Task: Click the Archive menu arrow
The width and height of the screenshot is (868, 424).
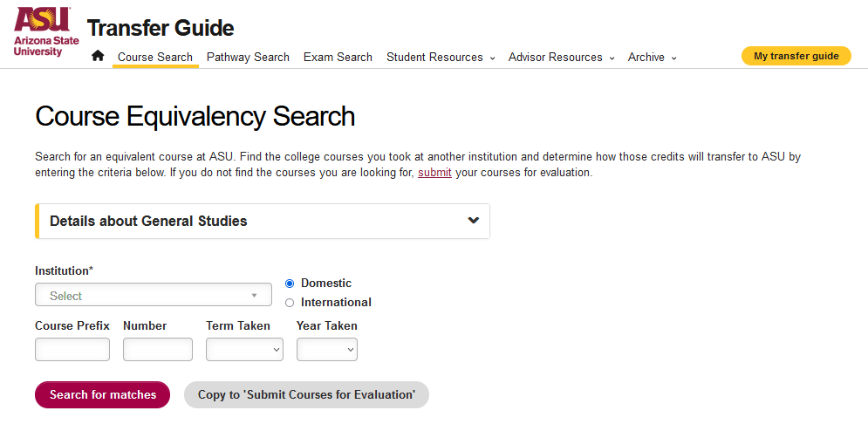Action: pos(673,58)
